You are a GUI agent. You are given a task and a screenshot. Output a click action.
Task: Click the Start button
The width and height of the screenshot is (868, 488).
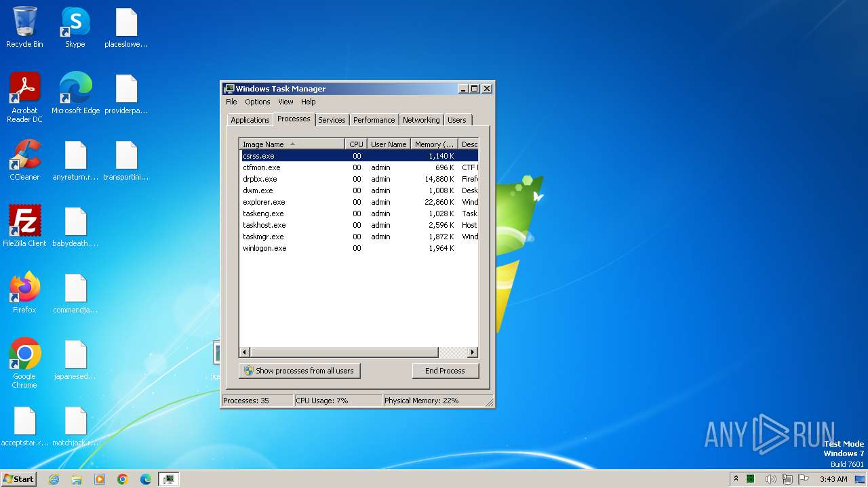coord(18,479)
